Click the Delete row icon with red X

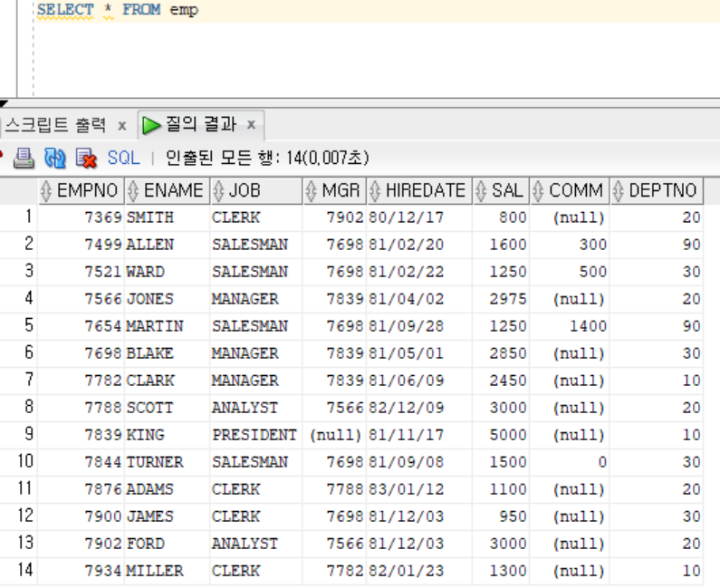pos(86,158)
